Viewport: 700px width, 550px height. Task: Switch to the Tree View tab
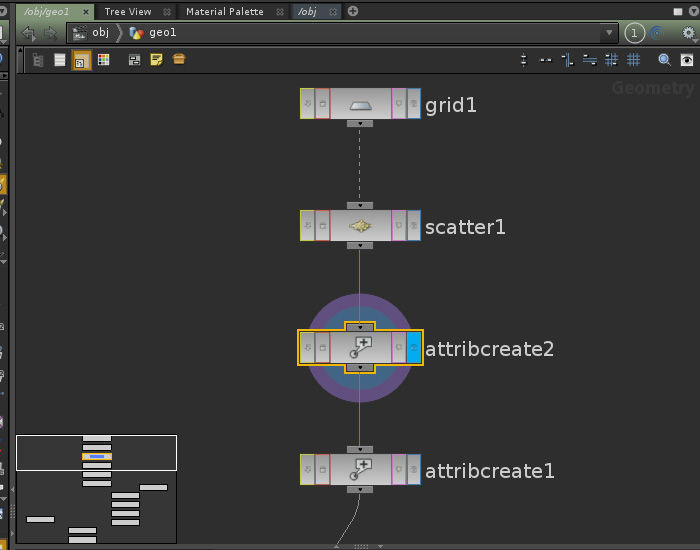(128, 11)
